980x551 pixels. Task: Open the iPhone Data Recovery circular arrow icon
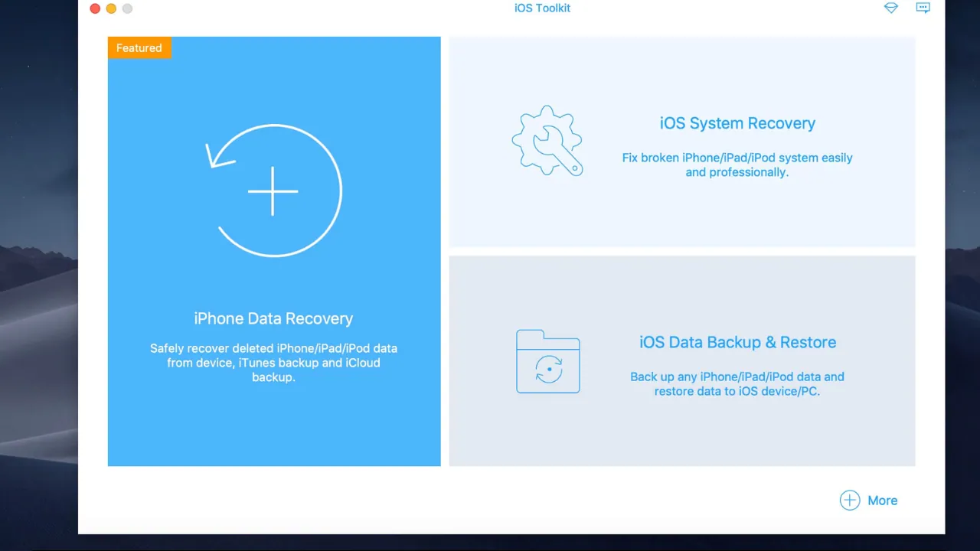[x=274, y=191]
